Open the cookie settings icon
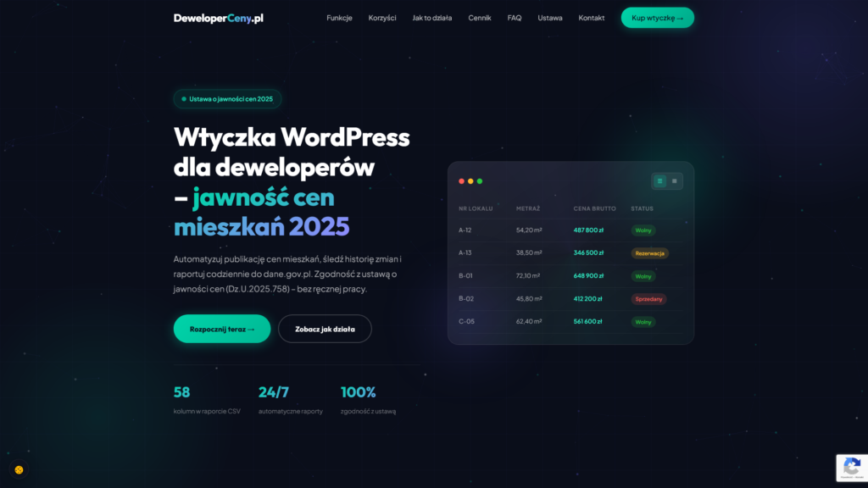 pyautogui.click(x=19, y=469)
